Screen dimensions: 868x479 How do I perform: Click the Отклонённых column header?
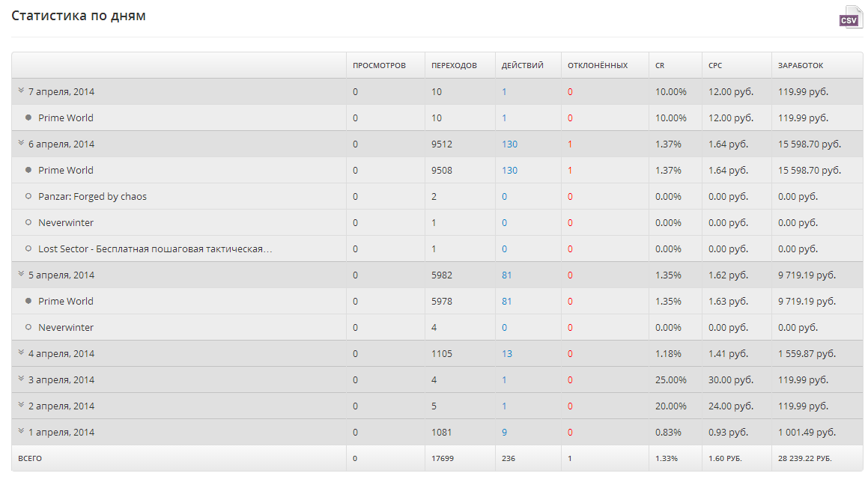pos(598,66)
